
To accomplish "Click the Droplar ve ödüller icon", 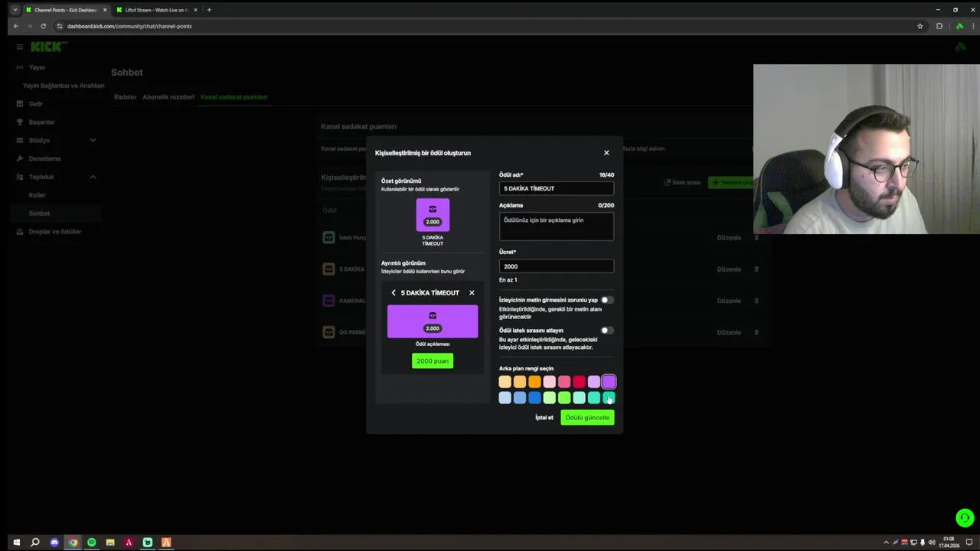I will pyautogui.click(x=20, y=231).
